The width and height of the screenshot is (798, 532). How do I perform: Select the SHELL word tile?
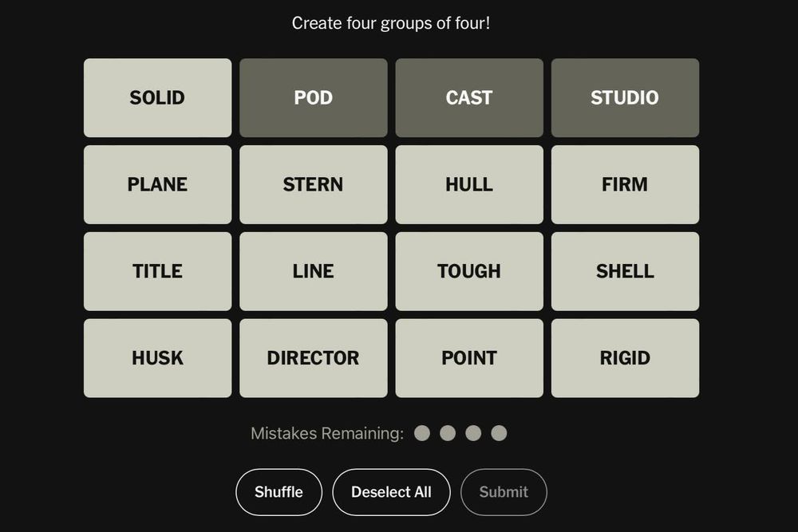(625, 272)
